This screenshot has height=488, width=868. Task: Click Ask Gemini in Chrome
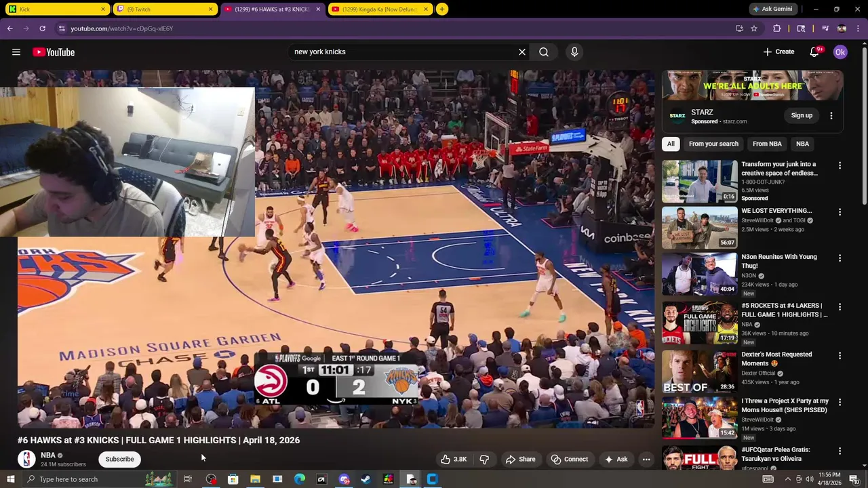[x=772, y=9]
